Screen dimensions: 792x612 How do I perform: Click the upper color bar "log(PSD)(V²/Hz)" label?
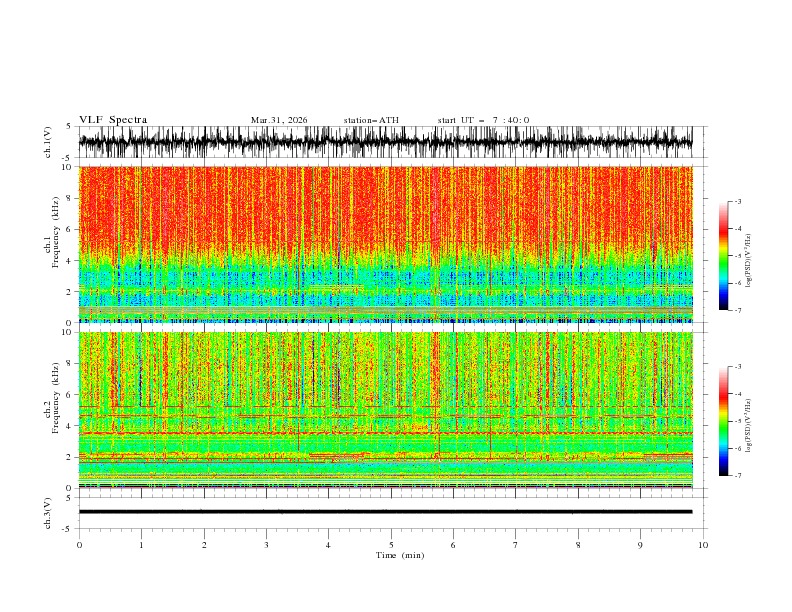pos(749,261)
